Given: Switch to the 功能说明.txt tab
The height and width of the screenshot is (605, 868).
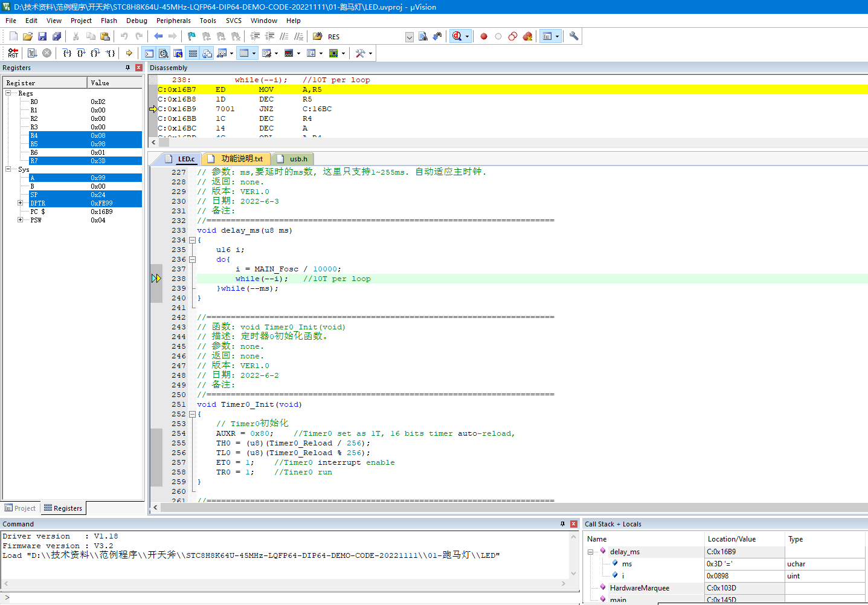Looking at the screenshot, I should (236, 159).
